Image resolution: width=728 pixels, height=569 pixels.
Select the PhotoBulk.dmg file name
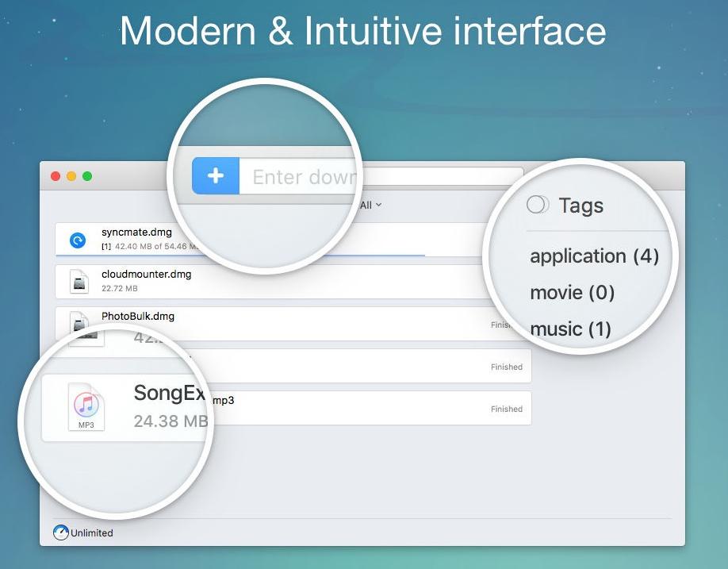[x=138, y=317]
